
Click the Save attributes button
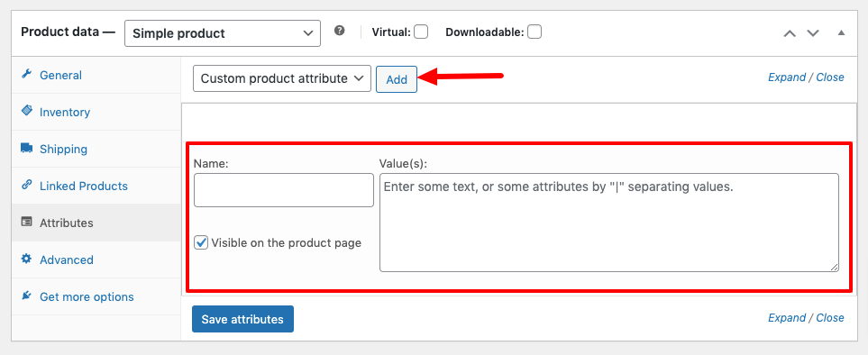click(x=242, y=319)
